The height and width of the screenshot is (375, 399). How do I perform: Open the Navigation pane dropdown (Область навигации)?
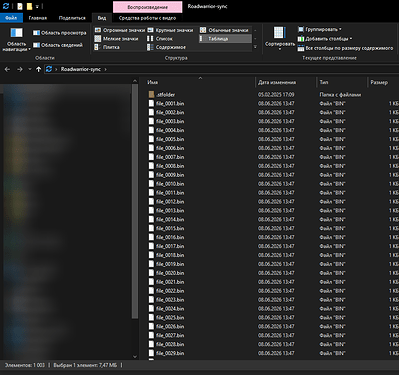[16, 39]
